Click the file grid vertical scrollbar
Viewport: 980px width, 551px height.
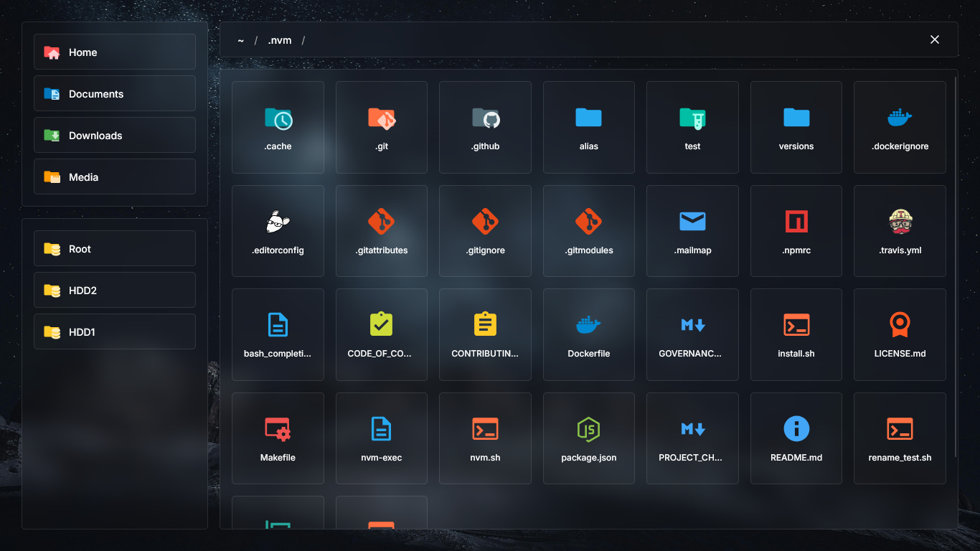point(956,267)
